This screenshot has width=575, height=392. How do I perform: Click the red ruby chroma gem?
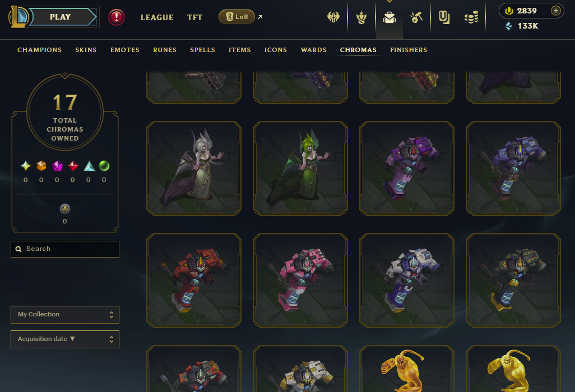(x=73, y=166)
